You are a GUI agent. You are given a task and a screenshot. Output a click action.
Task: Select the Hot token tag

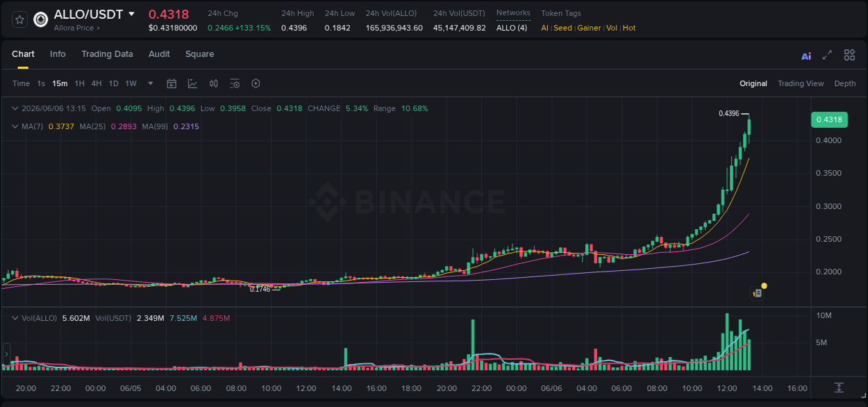(x=629, y=28)
